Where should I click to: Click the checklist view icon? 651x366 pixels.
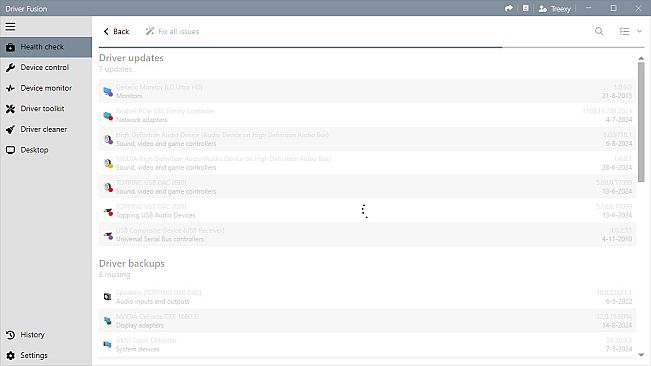coord(624,31)
